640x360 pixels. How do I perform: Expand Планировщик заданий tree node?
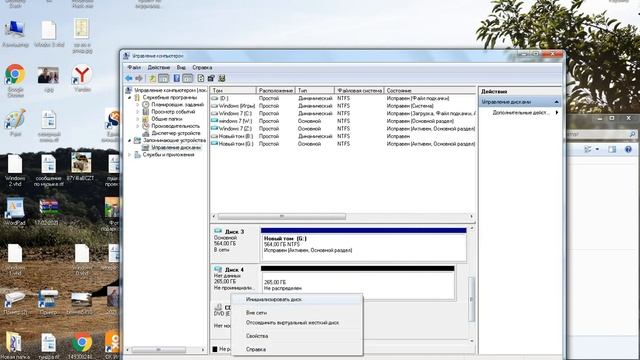[138, 104]
